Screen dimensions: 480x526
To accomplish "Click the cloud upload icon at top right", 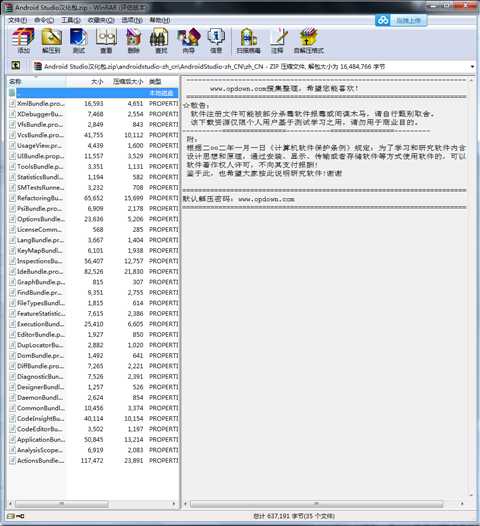I will pos(383,20).
